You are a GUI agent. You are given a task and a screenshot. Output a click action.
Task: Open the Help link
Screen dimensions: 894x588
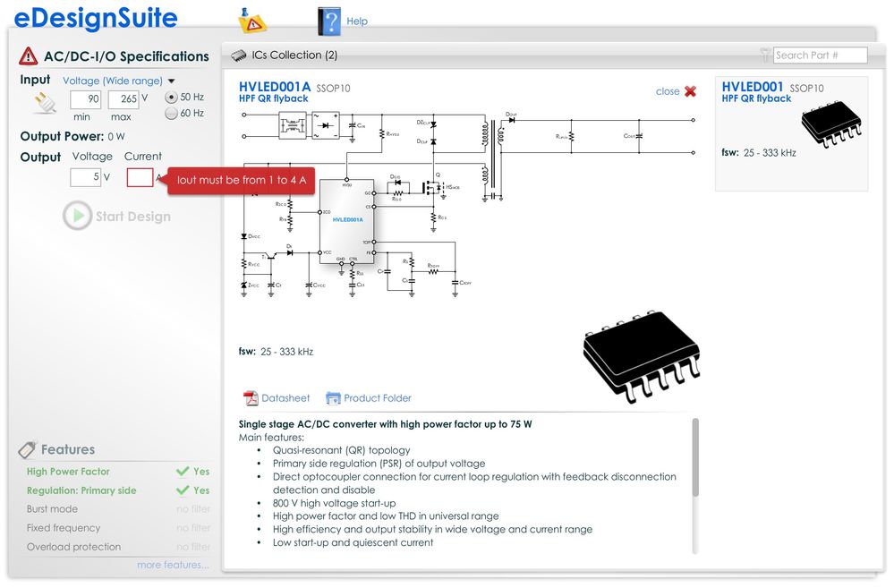pyautogui.click(x=357, y=21)
